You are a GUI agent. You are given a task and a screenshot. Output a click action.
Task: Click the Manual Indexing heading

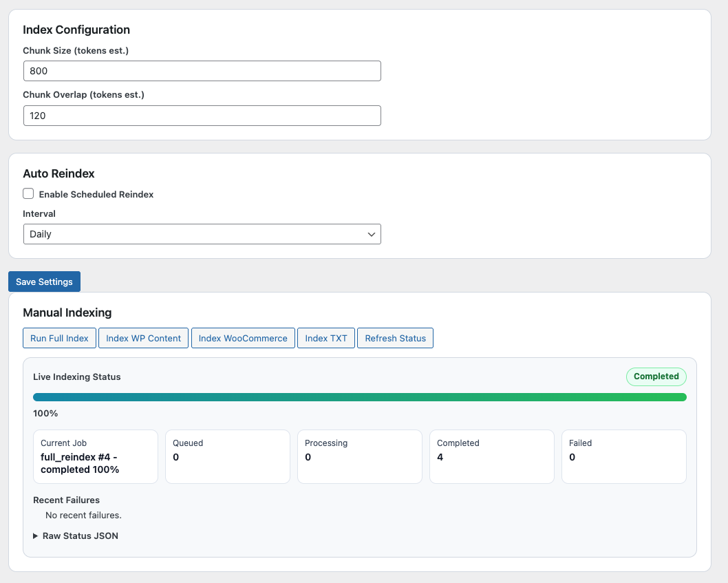coord(67,312)
